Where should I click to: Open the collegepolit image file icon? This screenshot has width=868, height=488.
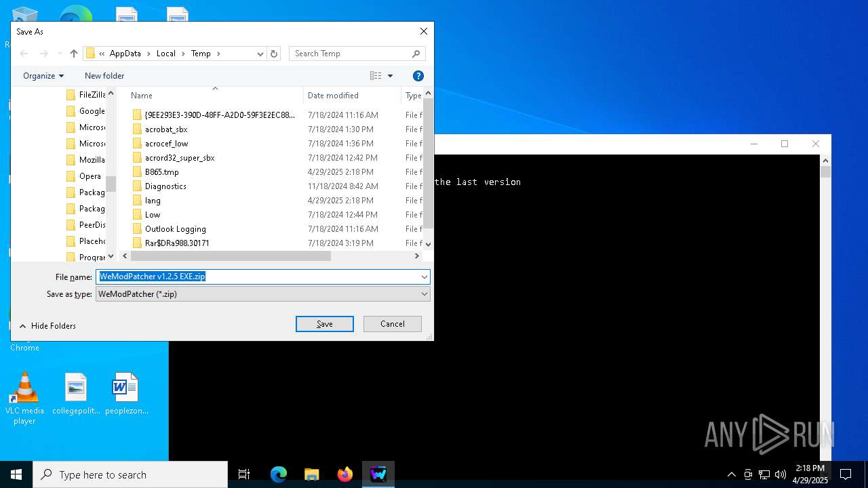click(76, 394)
